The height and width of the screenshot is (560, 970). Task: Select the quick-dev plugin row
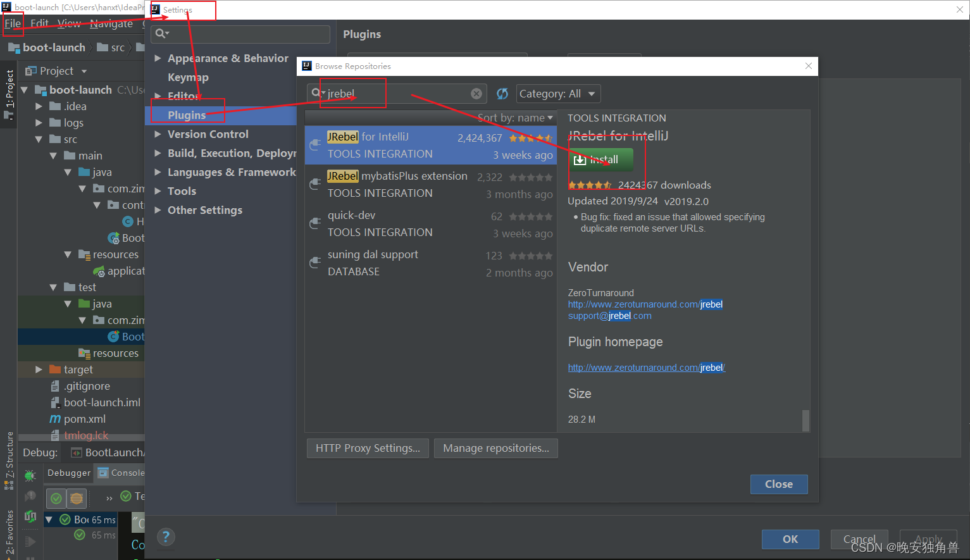coord(431,223)
